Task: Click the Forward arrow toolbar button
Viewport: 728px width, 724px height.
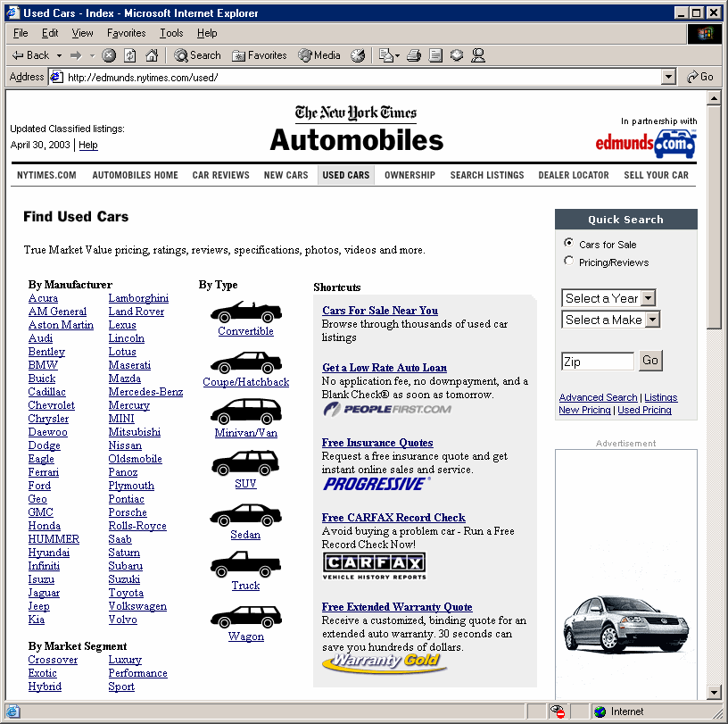Action: point(76,55)
